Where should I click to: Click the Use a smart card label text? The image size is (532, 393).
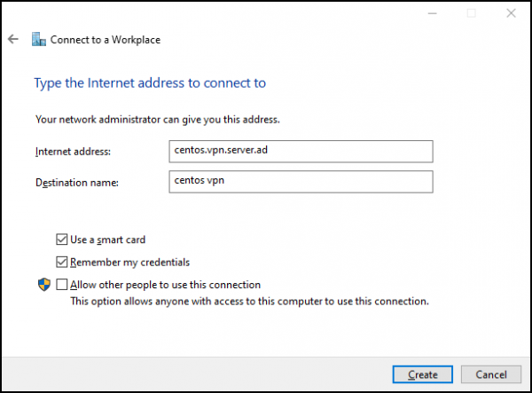tap(107, 240)
